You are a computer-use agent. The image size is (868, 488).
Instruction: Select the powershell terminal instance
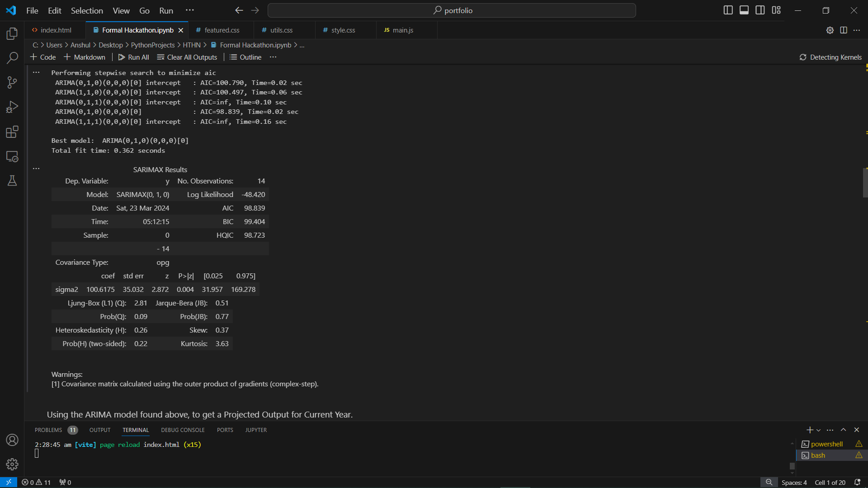click(x=832, y=444)
